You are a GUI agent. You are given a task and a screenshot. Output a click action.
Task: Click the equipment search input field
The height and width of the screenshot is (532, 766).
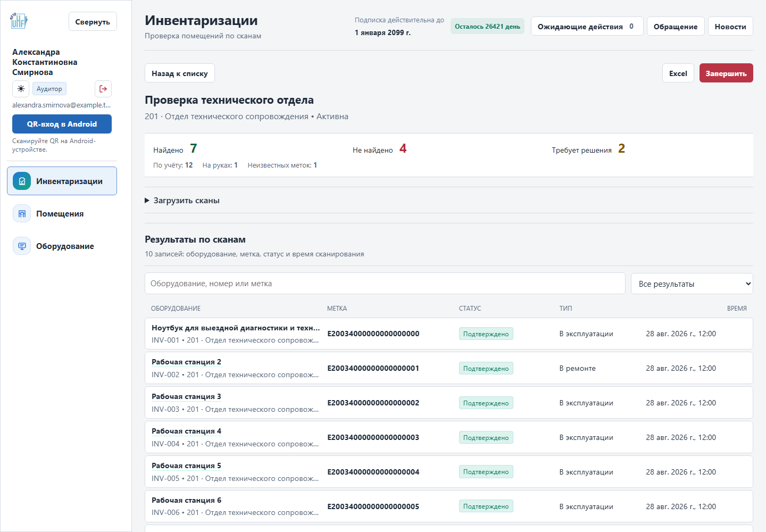click(385, 284)
